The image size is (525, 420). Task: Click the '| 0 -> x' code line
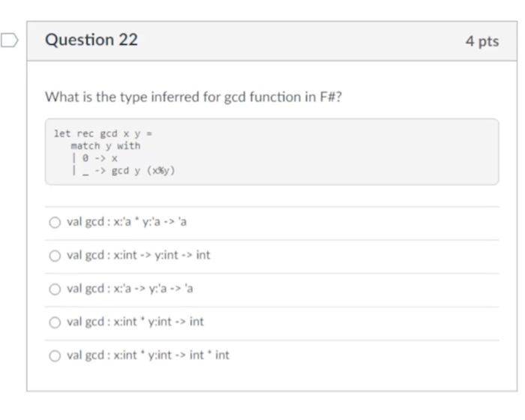click(x=94, y=158)
